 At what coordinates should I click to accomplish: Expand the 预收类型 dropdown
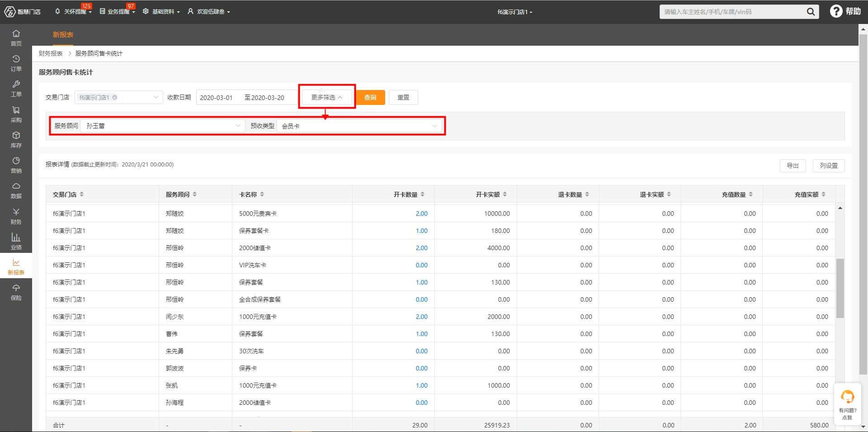pyautogui.click(x=434, y=126)
